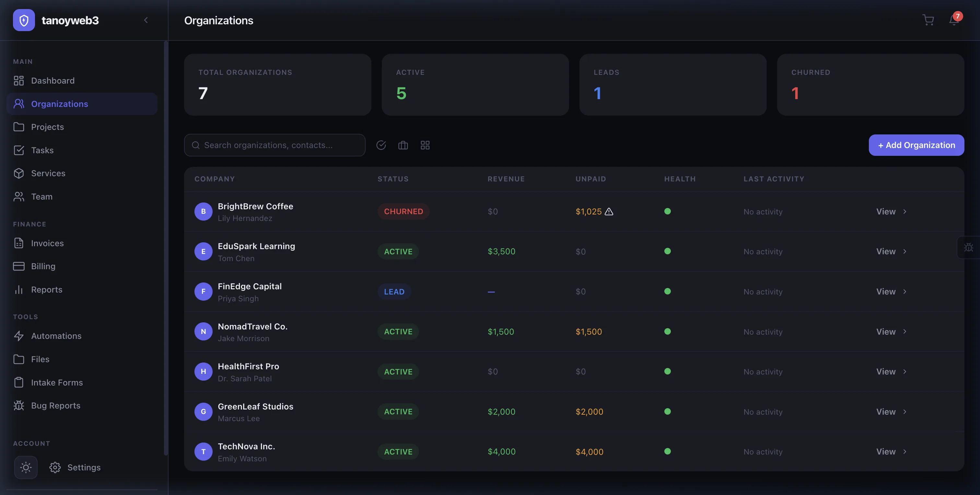Click the briefcase filter icon near search
This screenshot has height=495, width=980.
click(403, 145)
